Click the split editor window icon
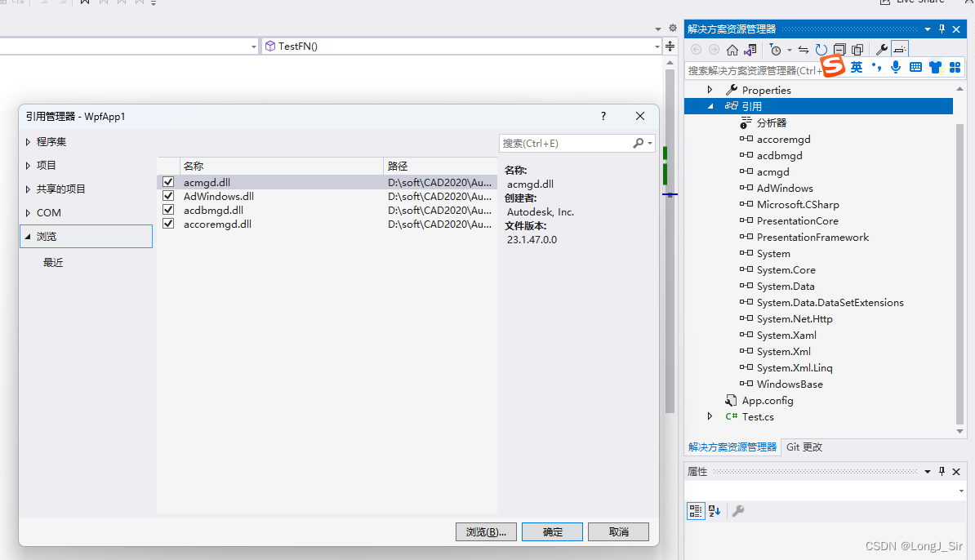 [x=670, y=46]
